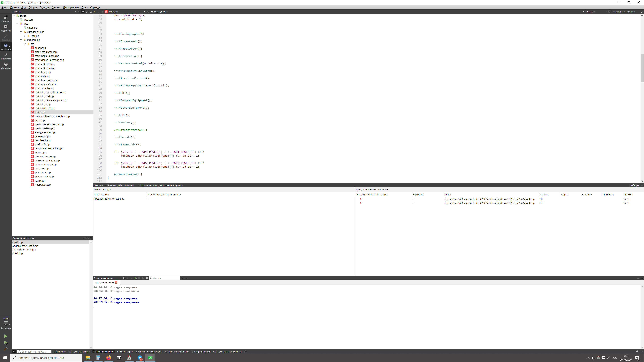
Task: Open Firefox from the Windows taskbar
Action: (x=109, y=358)
